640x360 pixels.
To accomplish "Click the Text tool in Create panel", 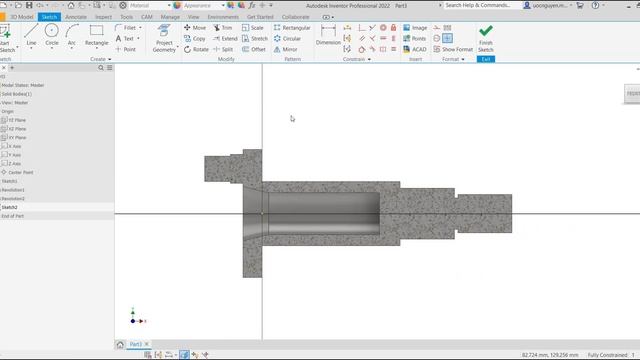I will tap(125, 38).
